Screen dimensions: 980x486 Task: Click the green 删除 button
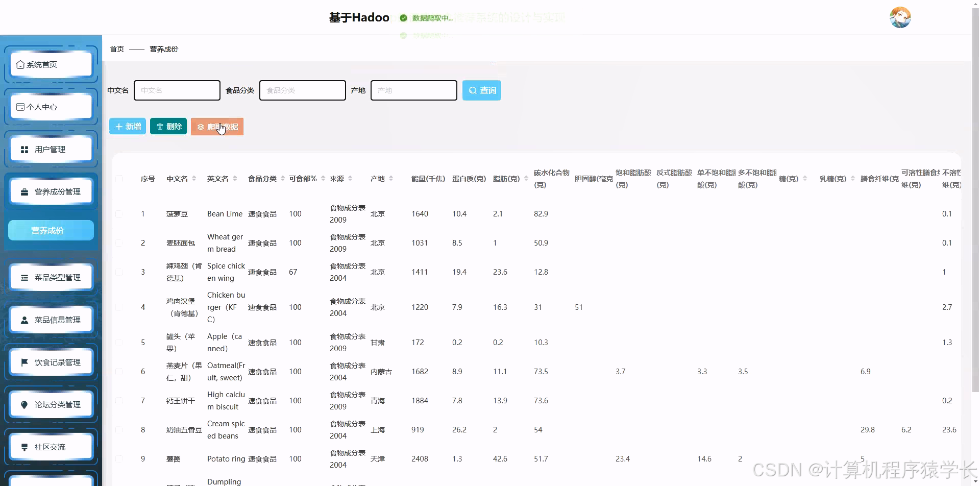[x=168, y=127]
